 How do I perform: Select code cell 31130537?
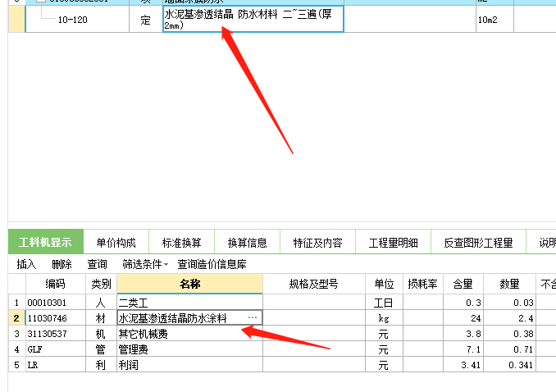(55, 334)
